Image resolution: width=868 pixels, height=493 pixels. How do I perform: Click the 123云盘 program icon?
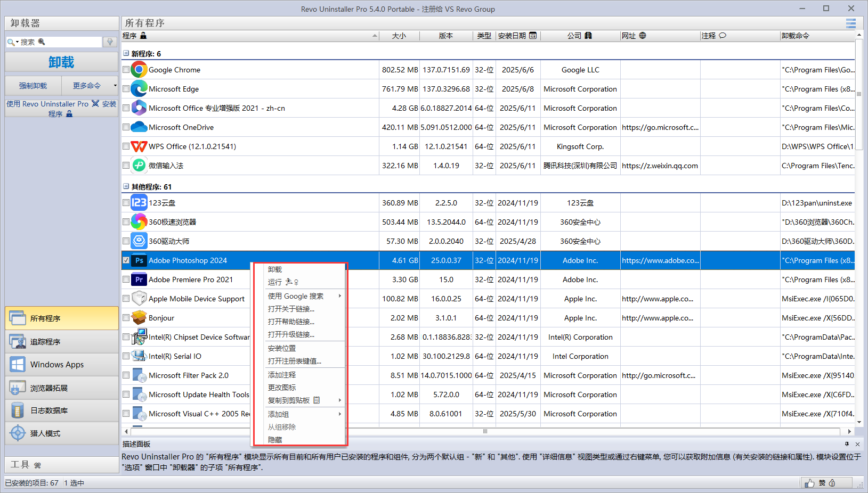point(139,203)
